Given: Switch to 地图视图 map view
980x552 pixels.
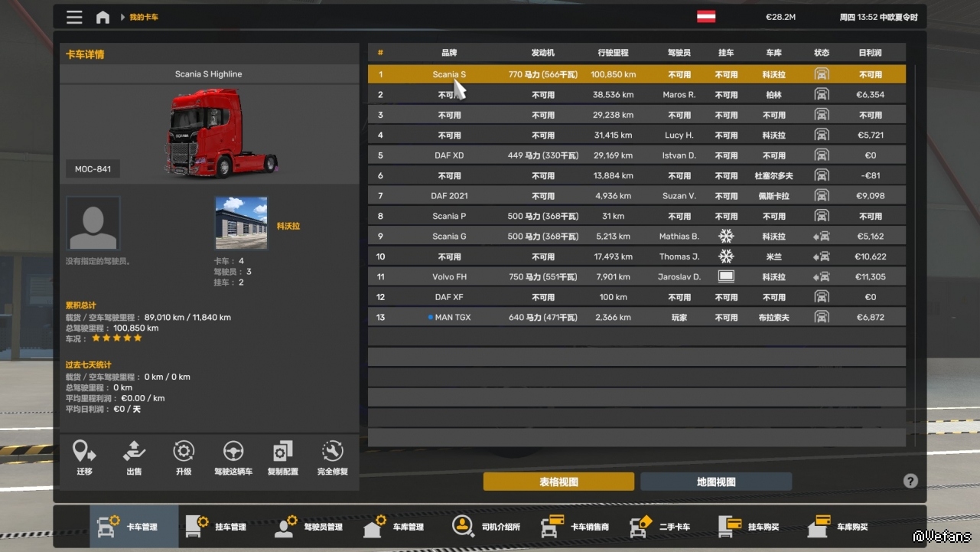Looking at the screenshot, I should point(716,482).
